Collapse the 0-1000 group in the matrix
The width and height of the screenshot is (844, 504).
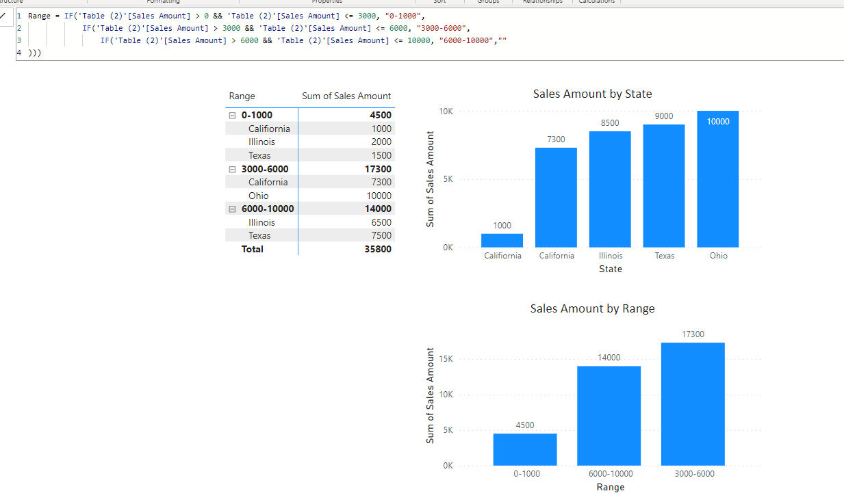pyautogui.click(x=232, y=116)
